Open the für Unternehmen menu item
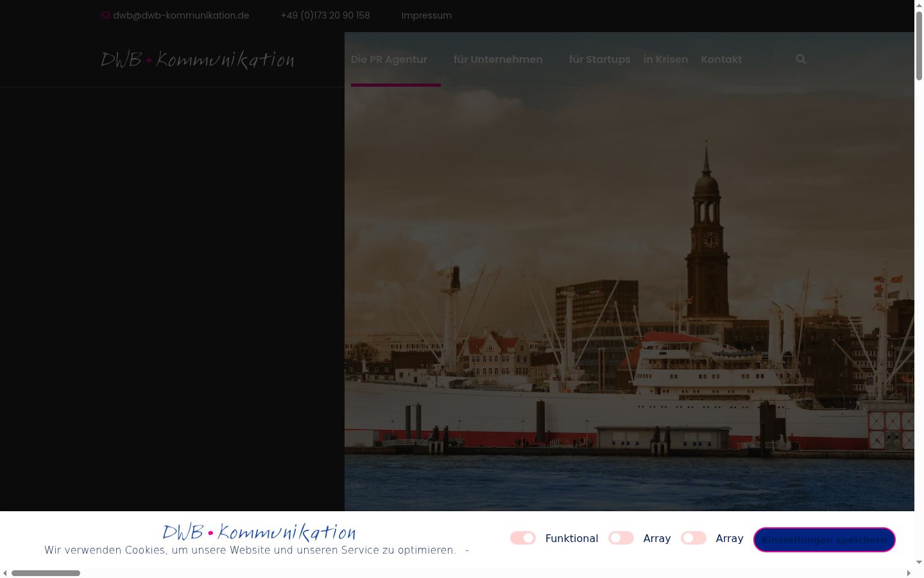 (498, 59)
